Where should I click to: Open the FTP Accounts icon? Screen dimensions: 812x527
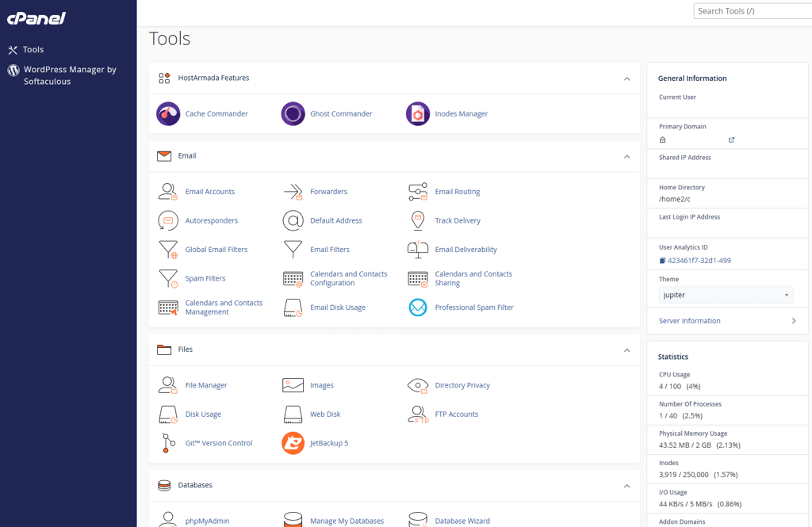pyautogui.click(x=418, y=414)
